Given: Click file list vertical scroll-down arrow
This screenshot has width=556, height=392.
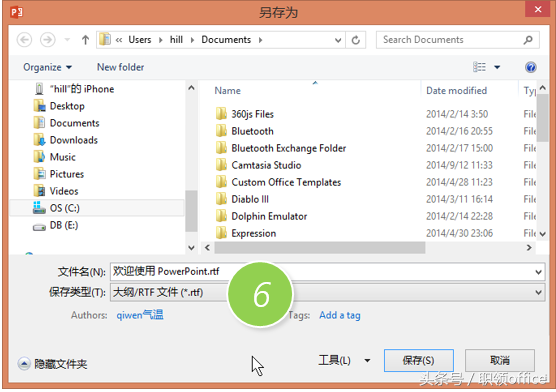Looking at the screenshot, I should [543, 234].
